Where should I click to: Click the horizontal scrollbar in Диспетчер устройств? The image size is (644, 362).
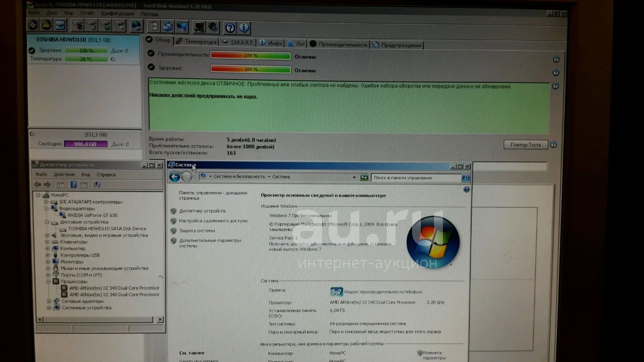(100, 319)
